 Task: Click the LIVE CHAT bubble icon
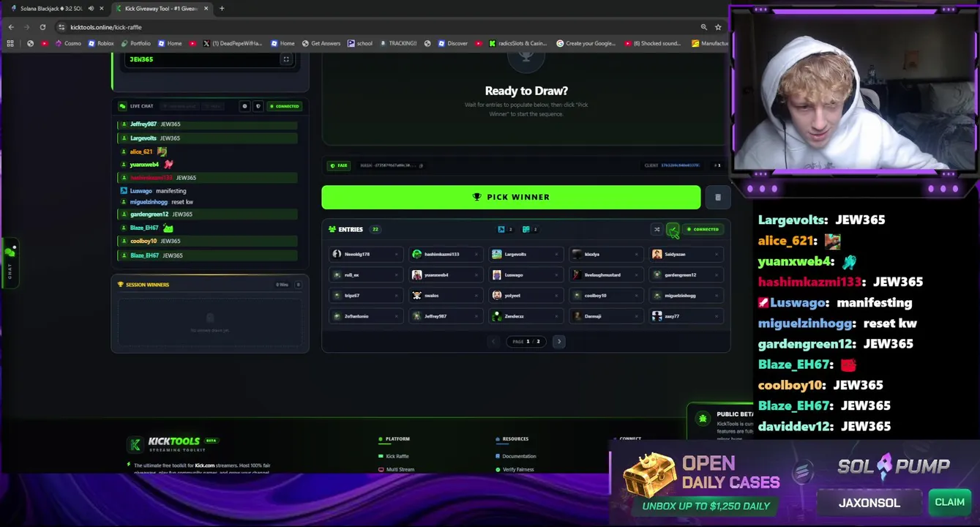point(123,106)
